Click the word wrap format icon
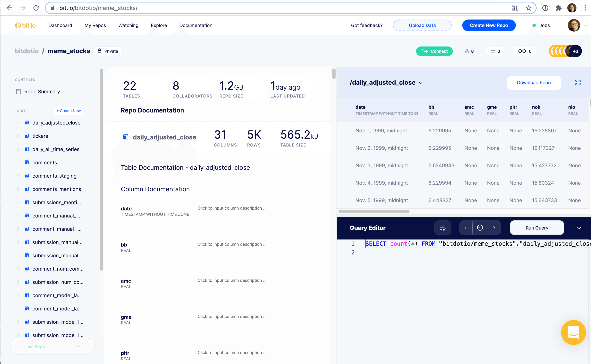Screen dimensions: 591x364 pos(443,228)
